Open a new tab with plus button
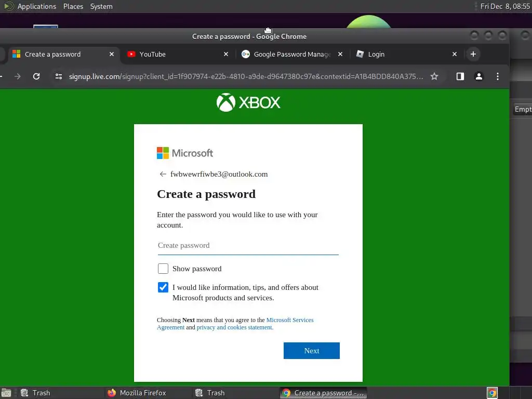The width and height of the screenshot is (532, 399). [473, 54]
